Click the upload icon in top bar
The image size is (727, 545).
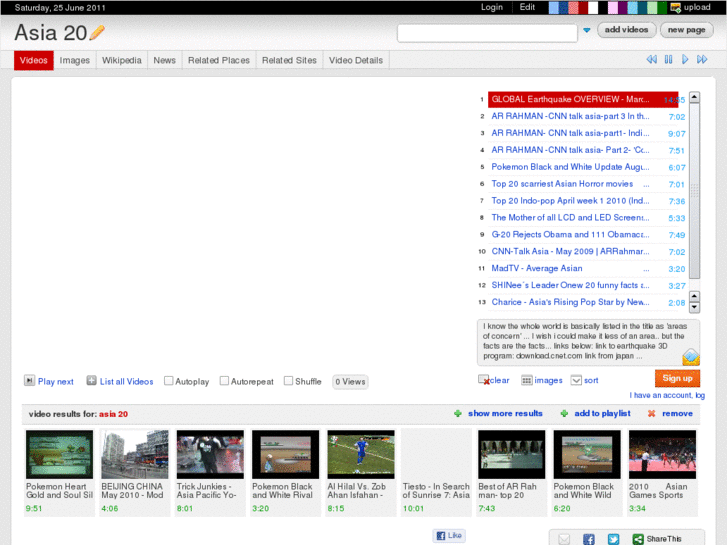click(676, 7)
